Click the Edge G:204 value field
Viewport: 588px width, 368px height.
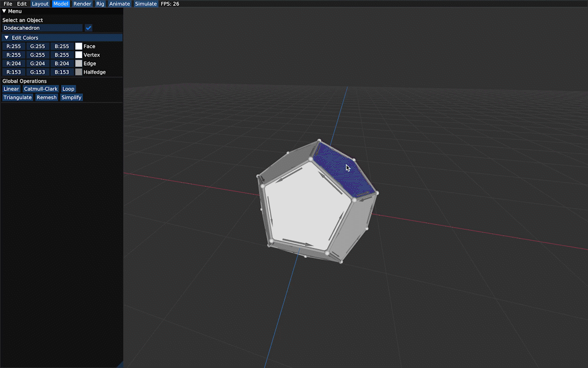[x=38, y=63]
